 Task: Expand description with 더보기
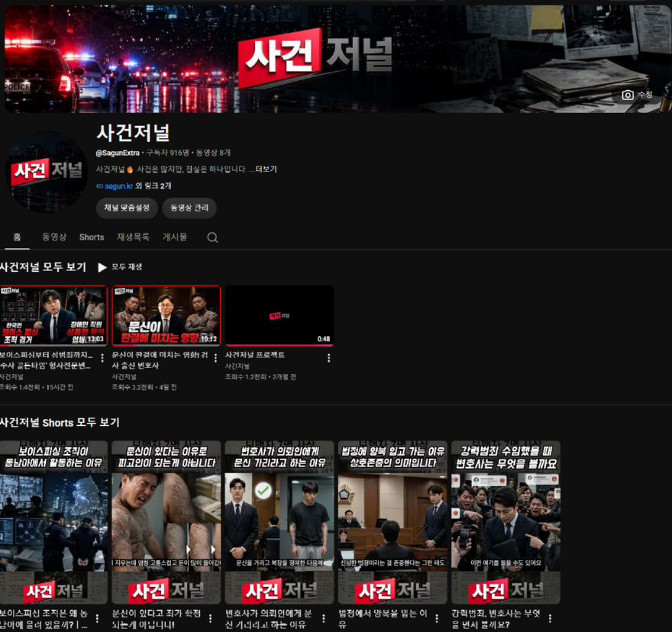(x=267, y=169)
